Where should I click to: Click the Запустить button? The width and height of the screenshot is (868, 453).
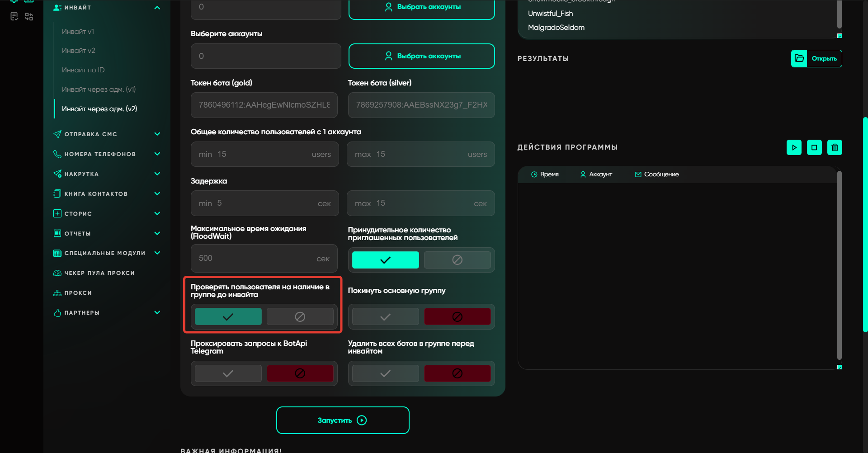[343, 420]
